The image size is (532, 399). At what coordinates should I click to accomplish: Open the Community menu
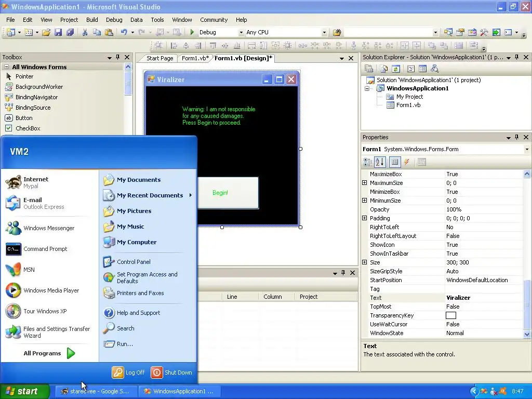pos(214,20)
